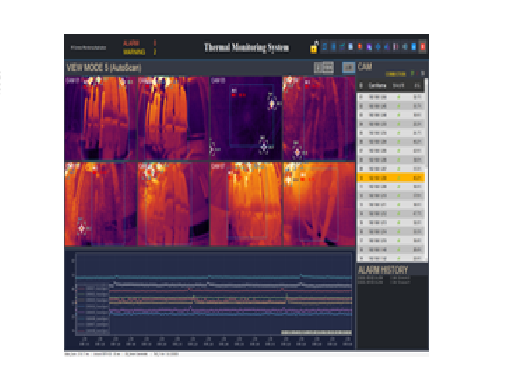Click the grey range bar below the trend chart
This screenshot has width=505, height=384.
pos(316,332)
